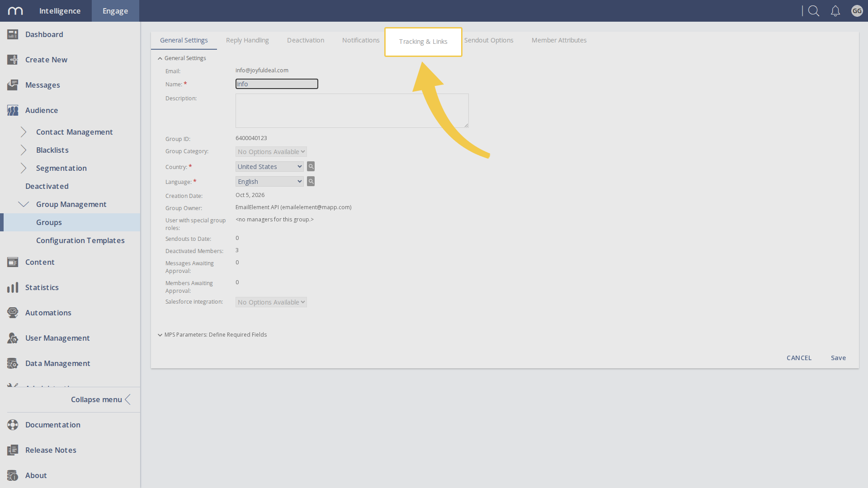Screen dimensions: 868x488
Task: Open the Group Category dropdown
Action: [271, 152]
